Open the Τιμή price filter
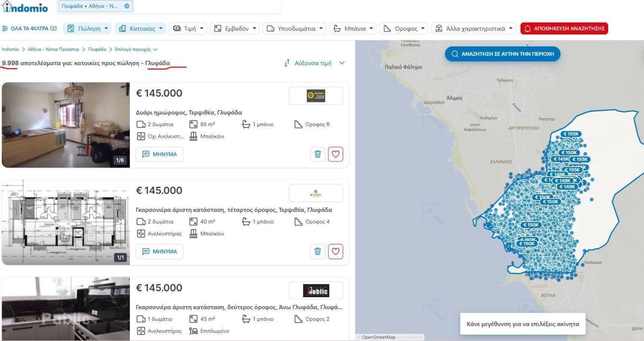 coord(188,29)
